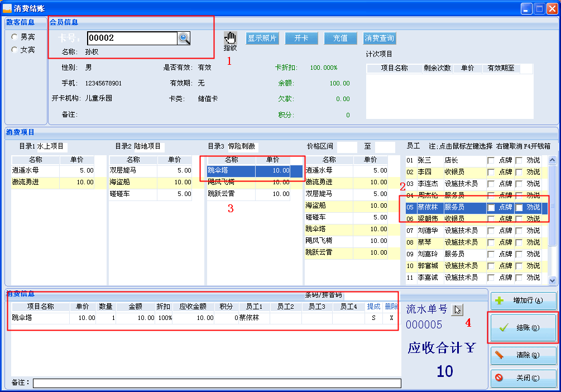Check 点牌 for employee 刘德华
This screenshot has width=561, height=392.
click(491, 231)
